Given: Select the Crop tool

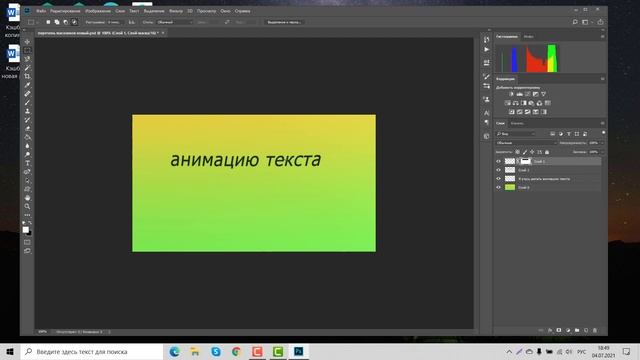Looking at the screenshot, I should tap(27, 76).
